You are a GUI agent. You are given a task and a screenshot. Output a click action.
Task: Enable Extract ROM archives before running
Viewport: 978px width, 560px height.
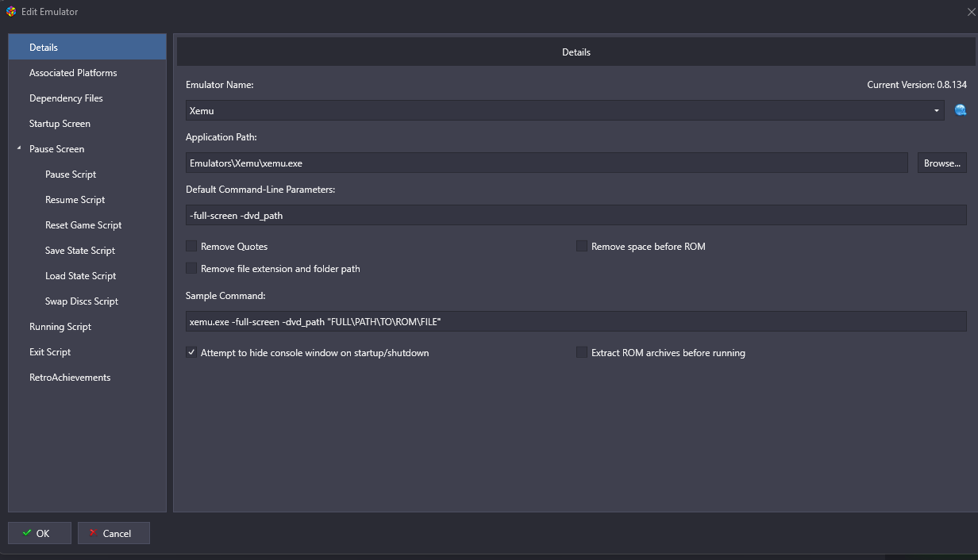coord(582,353)
